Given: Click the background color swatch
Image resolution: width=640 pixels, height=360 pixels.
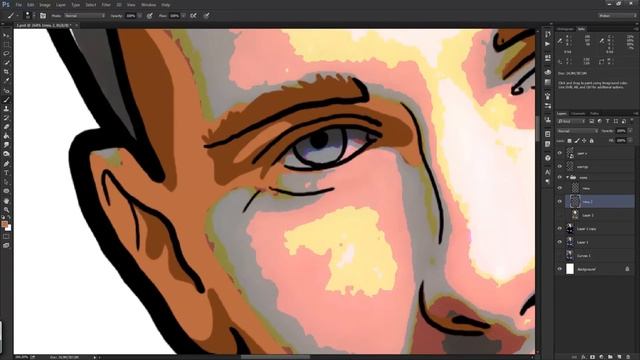Looking at the screenshot, I should point(9,228).
